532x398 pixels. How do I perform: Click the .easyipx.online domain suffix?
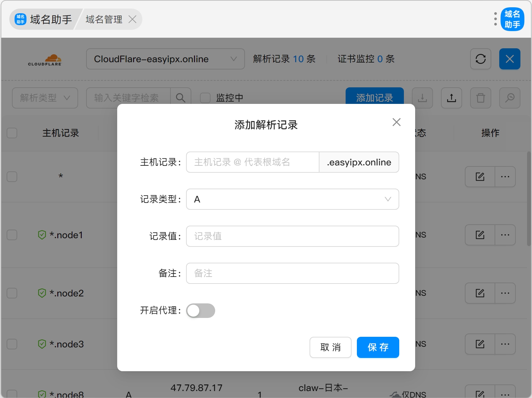[359, 162]
